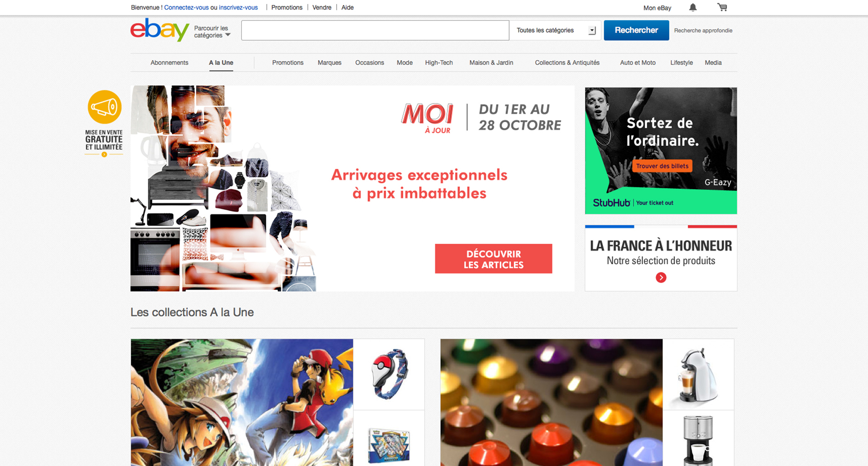
Task: Focus the main search input field
Action: click(x=375, y=30)
